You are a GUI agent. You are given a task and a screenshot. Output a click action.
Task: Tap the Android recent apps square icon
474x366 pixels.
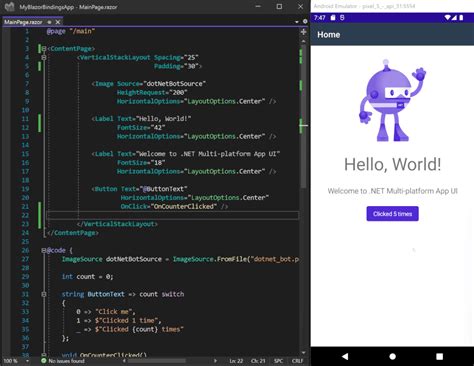click(440, 356)
